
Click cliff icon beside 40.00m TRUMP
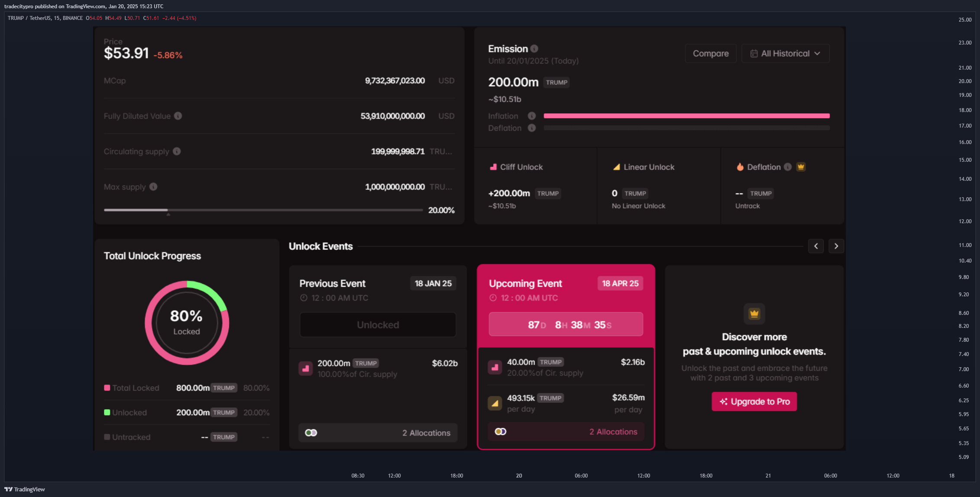pos(495,367)
